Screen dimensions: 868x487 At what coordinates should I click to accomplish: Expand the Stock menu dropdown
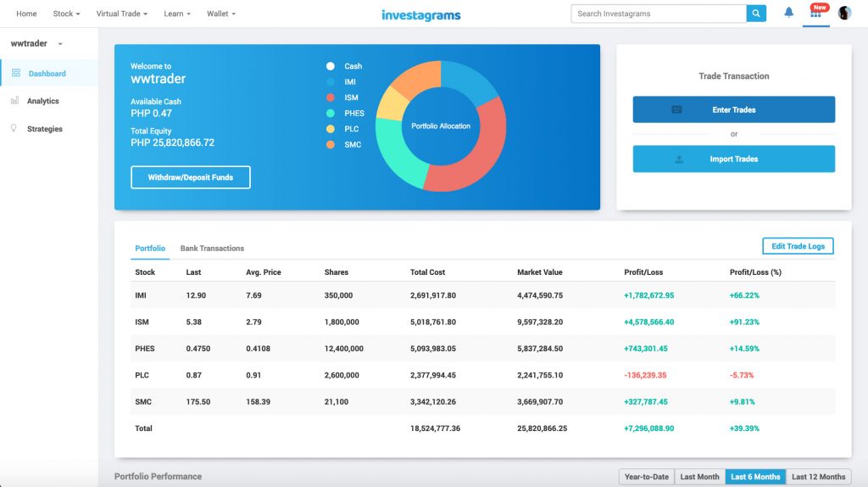[66, 14]
